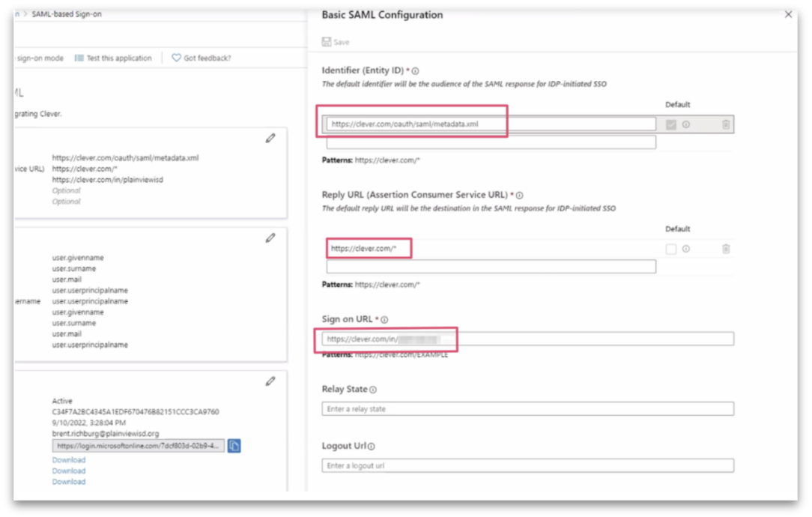This screenshot has height=517, width=812.
Task: Click the pencil icon to edit Basic SAML Configuration
Action: tap(270, 138)
